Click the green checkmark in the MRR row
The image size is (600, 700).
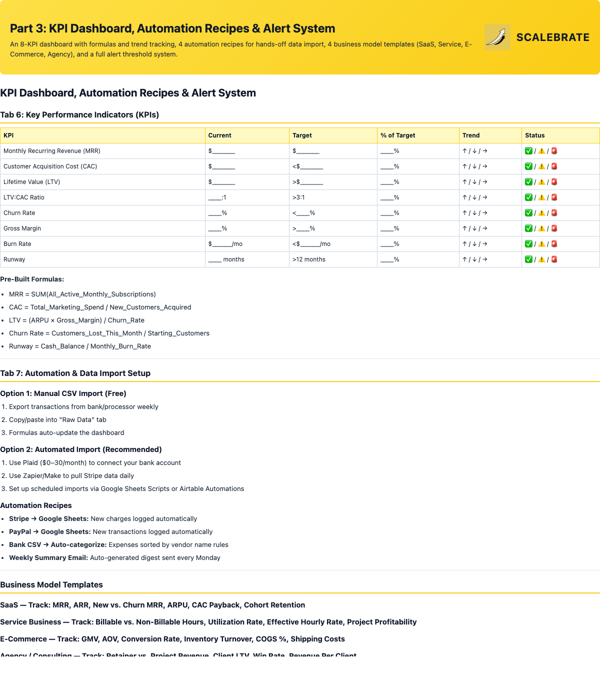point(528,151)
